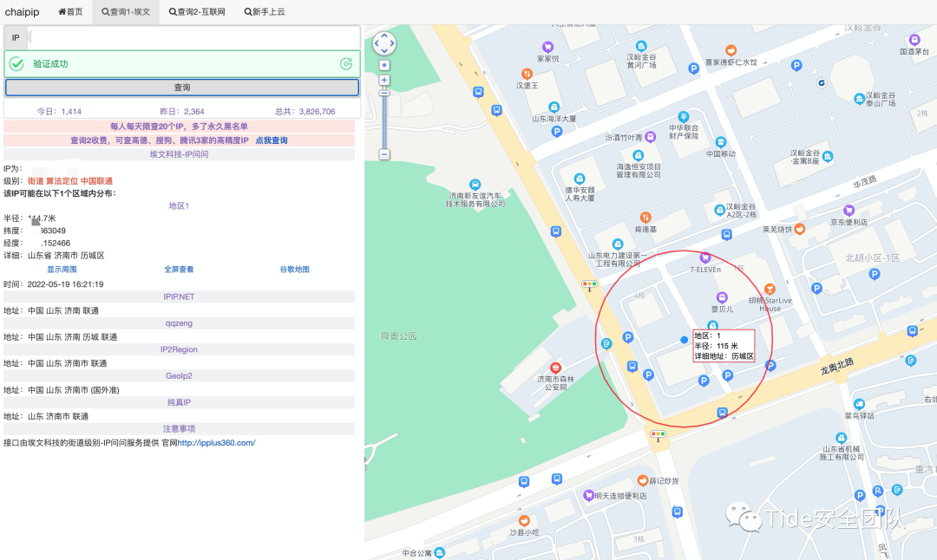Click the 济南新友谊汽车 marker
The image size is (937, 560).
475,185
